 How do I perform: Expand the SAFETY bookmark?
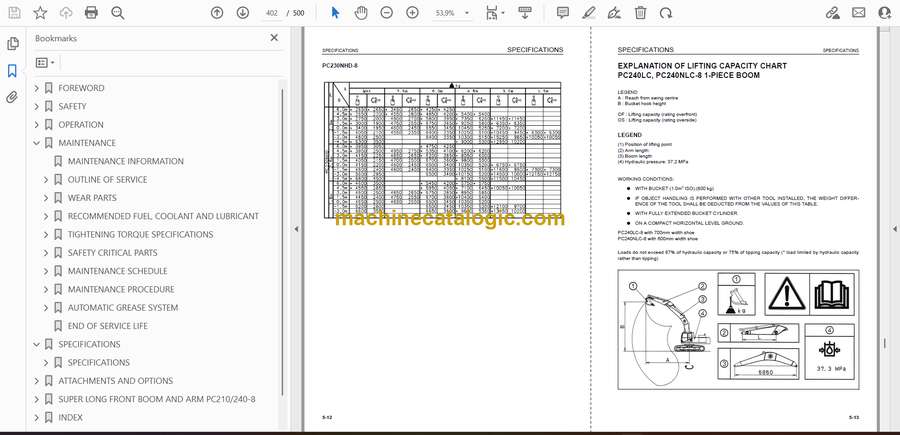tap(37, 107)
